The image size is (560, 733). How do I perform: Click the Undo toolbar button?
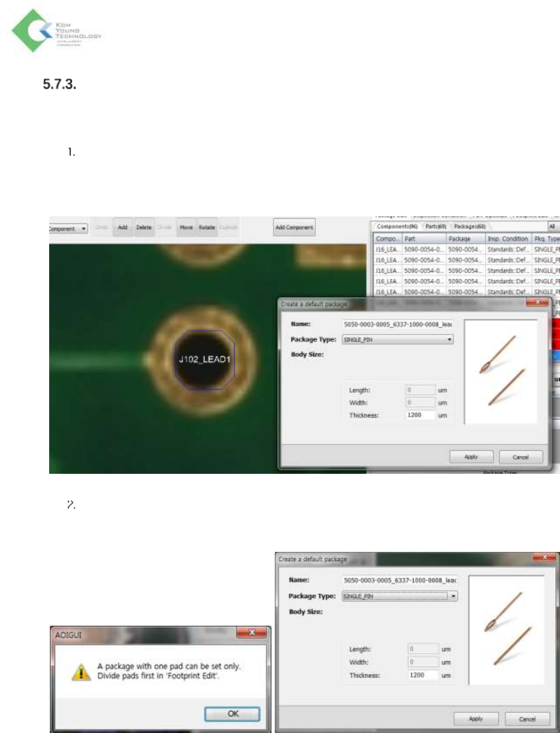(102, 227)
